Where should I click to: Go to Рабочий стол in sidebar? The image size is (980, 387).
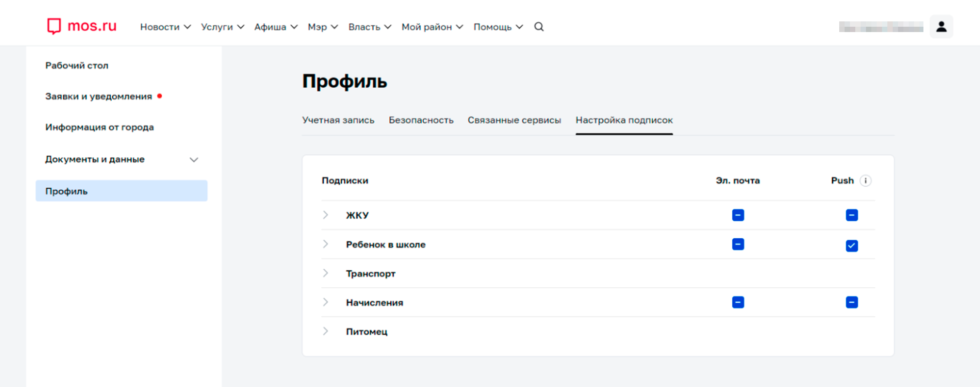click(x=77, y=65)
